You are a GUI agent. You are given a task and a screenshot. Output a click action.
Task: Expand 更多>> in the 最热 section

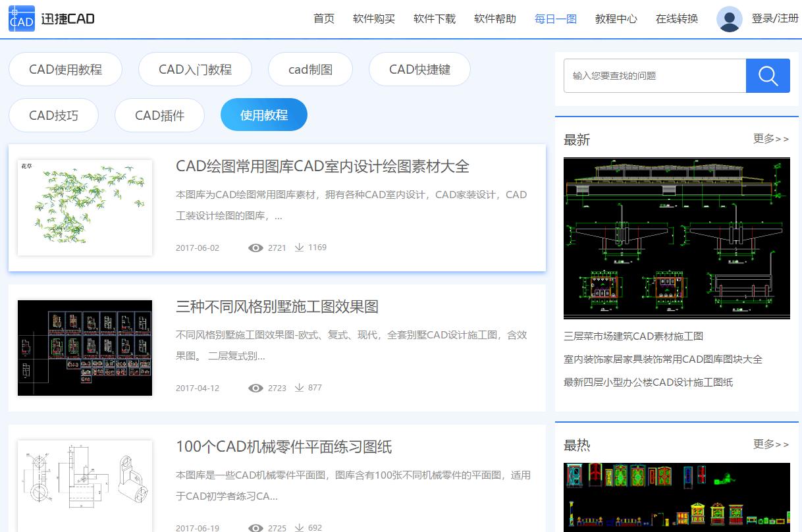tap(770, 444)
